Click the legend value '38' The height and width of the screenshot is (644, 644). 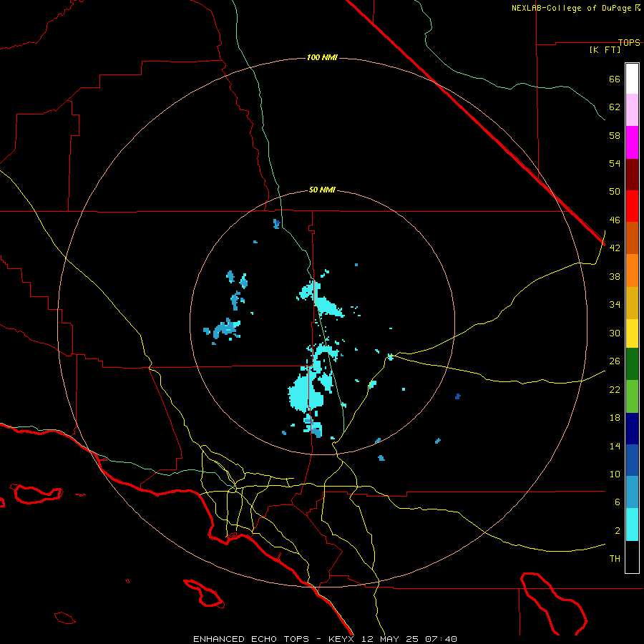click(x=615, y=276)
